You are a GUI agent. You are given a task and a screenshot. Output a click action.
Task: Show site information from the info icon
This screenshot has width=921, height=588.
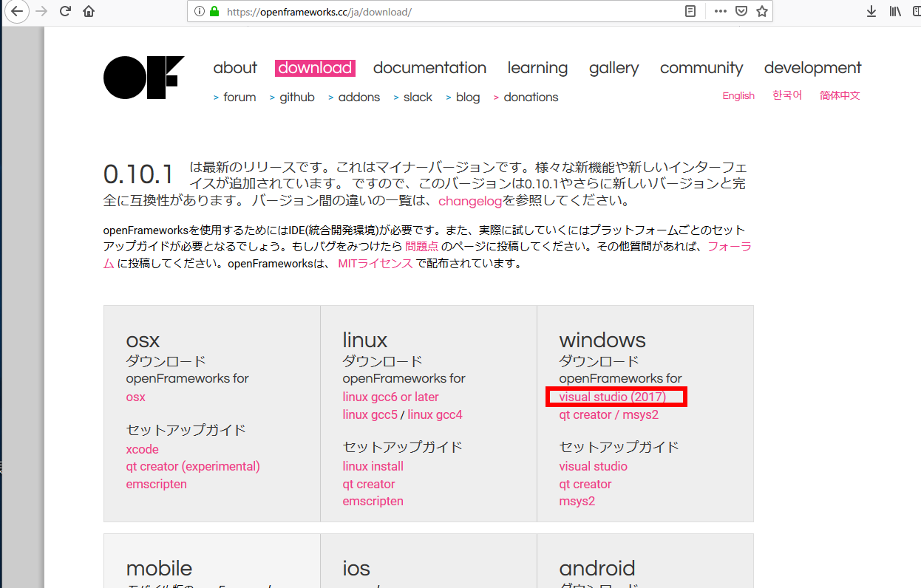(x=200, y=11)
